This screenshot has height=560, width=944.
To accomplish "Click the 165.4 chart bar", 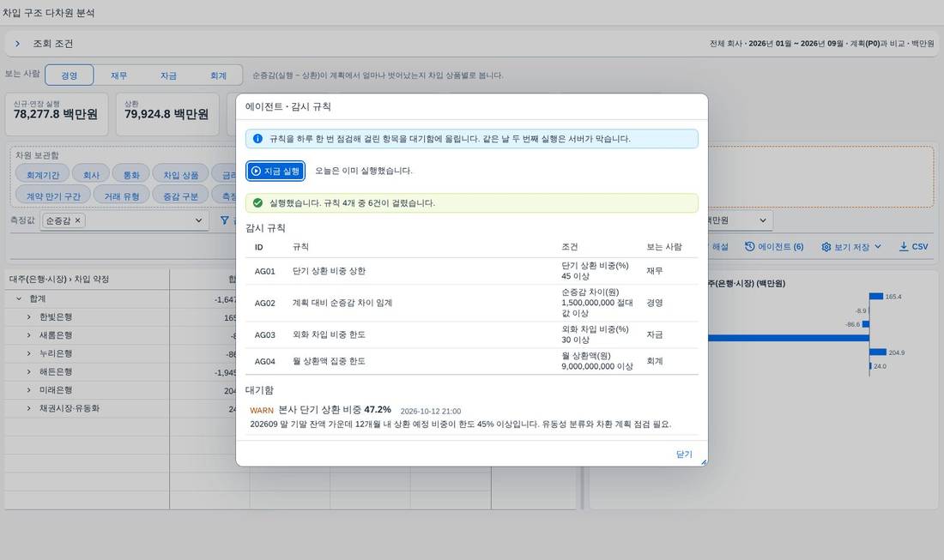I will click(876, 296).
